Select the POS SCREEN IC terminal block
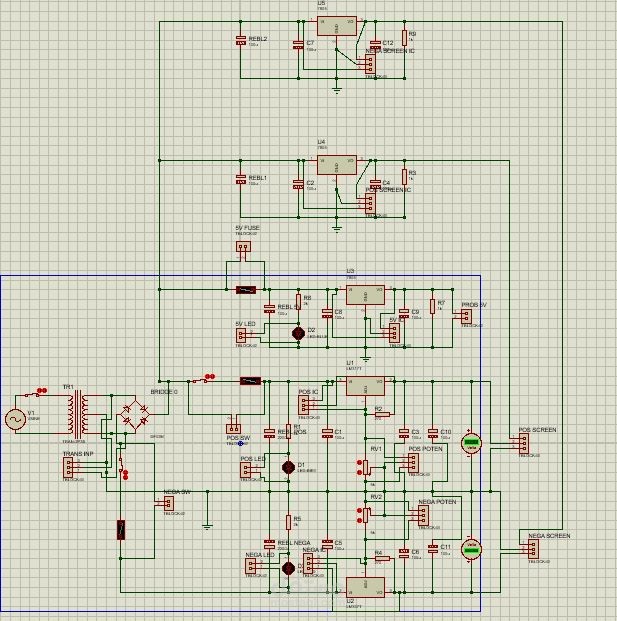 click(370, 203)
